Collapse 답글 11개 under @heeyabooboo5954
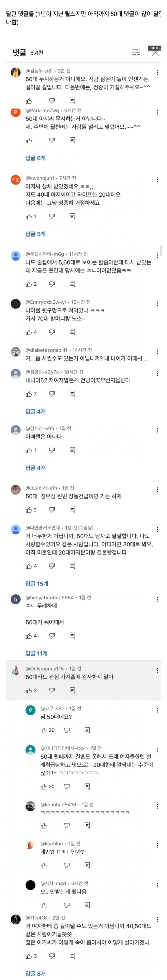This screenshot has width=167, height=980. [x=37, y=653]
